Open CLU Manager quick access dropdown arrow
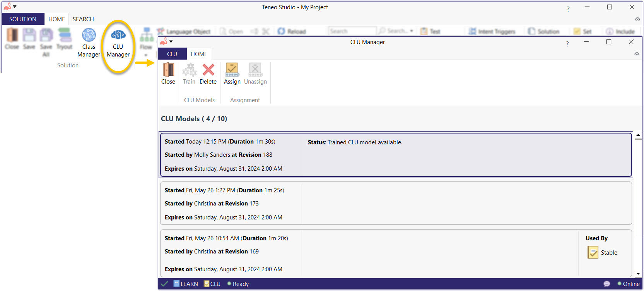Image resolution: width=644 pixels, height=291 pixels. pyautogui.click(x=171, y=41)
